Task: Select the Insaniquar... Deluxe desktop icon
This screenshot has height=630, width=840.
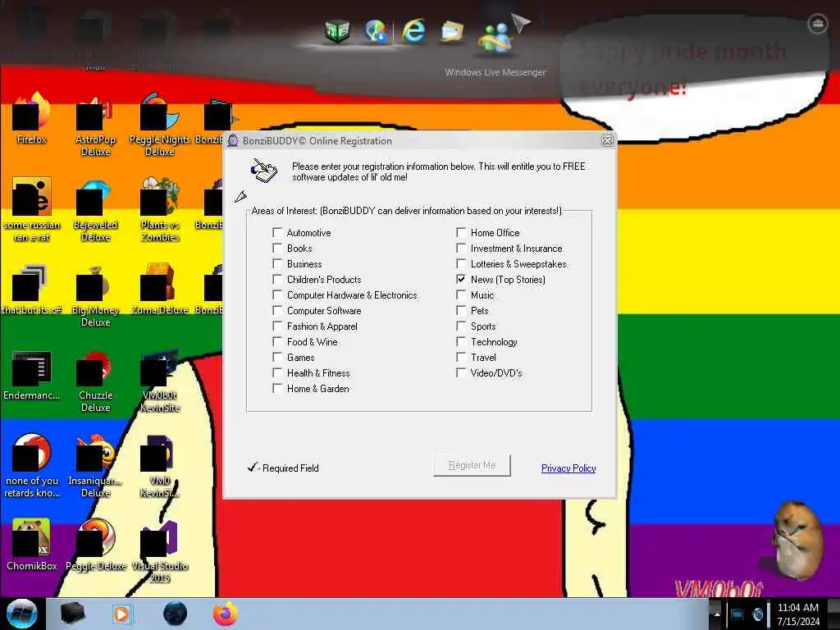Action: (95, 466)
